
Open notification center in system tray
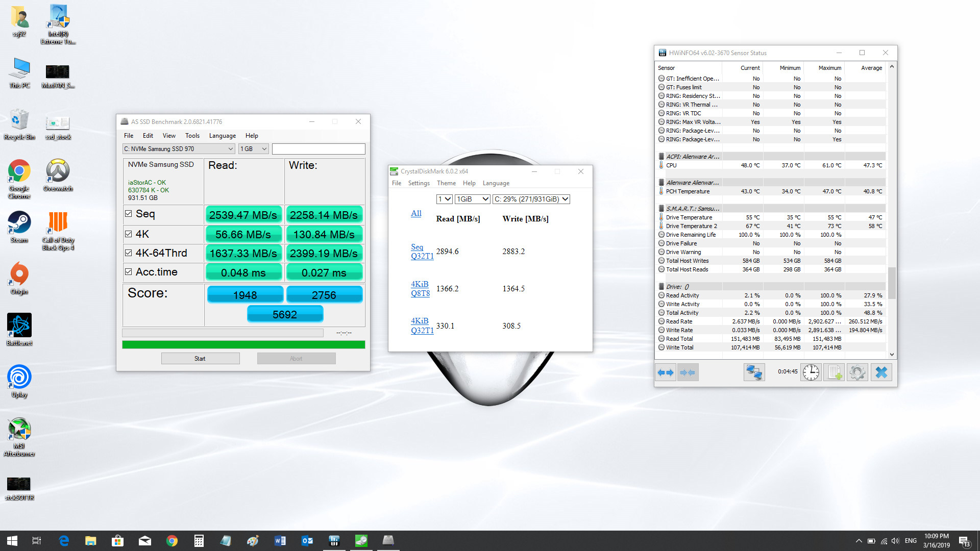964,541
